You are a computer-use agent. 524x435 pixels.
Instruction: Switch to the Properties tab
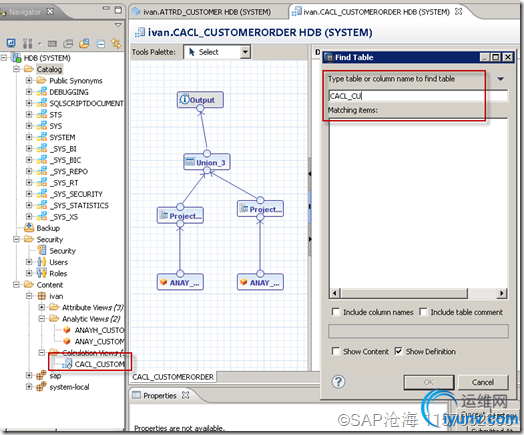tap(160, 396)
